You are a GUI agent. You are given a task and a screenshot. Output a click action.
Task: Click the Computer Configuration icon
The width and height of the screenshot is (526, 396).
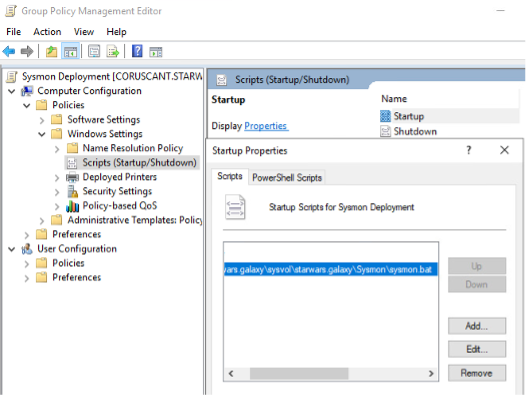click(x=27, y=91)
